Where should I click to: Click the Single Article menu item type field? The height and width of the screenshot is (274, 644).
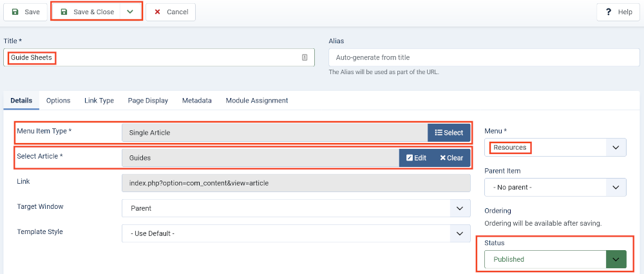pyautogui.click(x=275, y=133)
